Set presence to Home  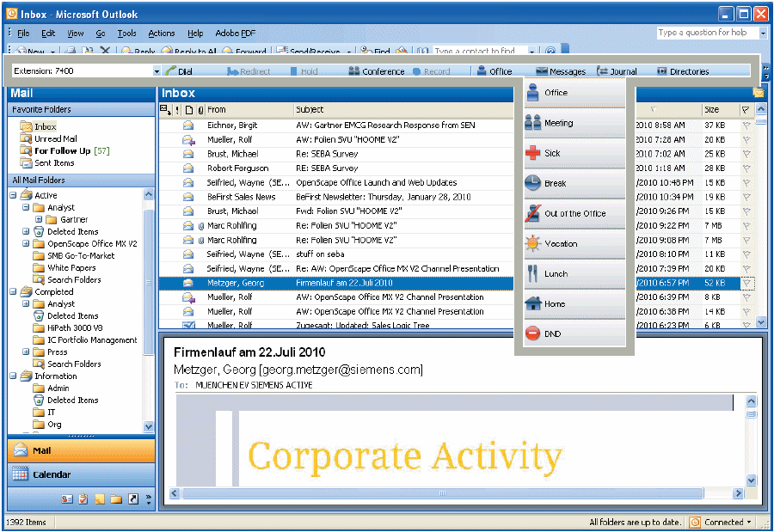pos(574,303)
